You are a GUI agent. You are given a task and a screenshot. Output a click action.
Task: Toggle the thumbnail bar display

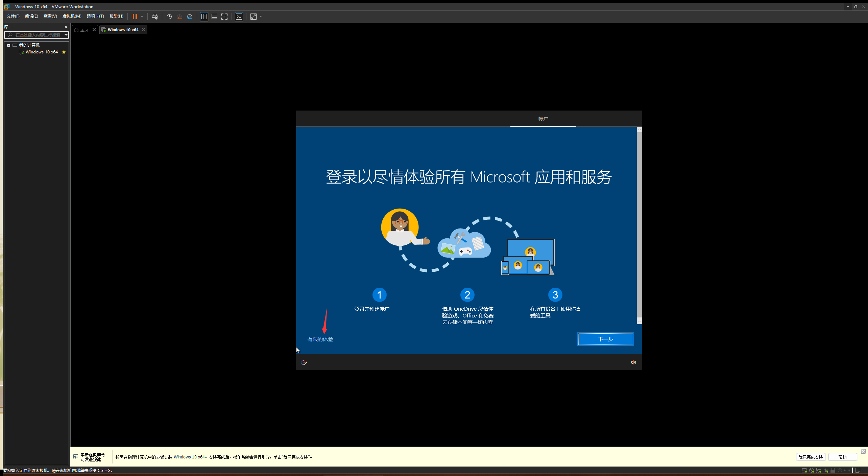click(214, 17)
